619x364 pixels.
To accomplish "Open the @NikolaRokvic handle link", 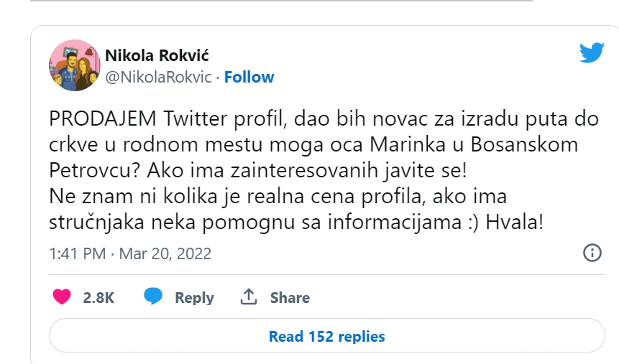I will [158, 77].
